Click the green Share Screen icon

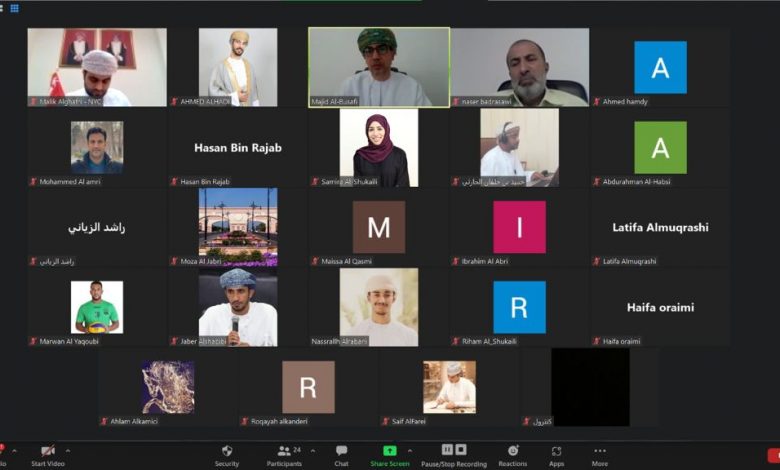tap(389, 452)
